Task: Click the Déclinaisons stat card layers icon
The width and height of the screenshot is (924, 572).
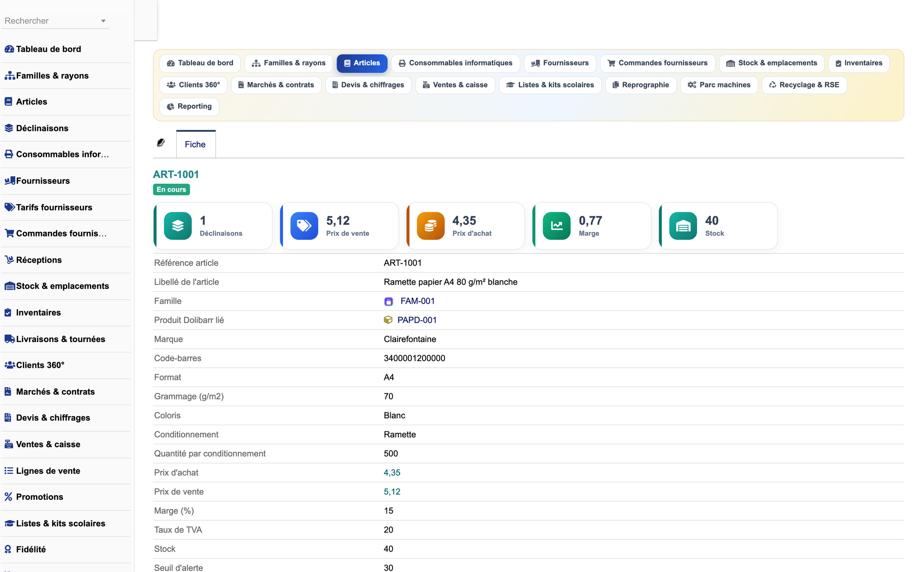Action: (178, 226)
